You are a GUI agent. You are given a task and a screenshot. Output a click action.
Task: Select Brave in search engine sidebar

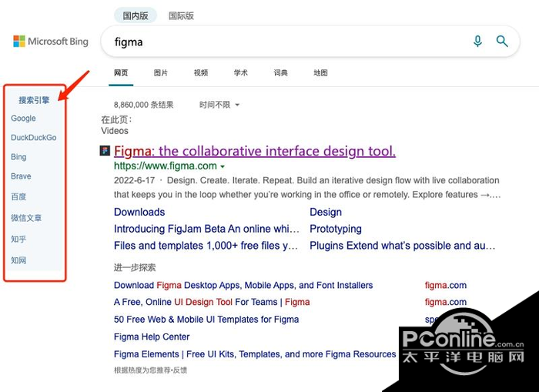point(21,176)
